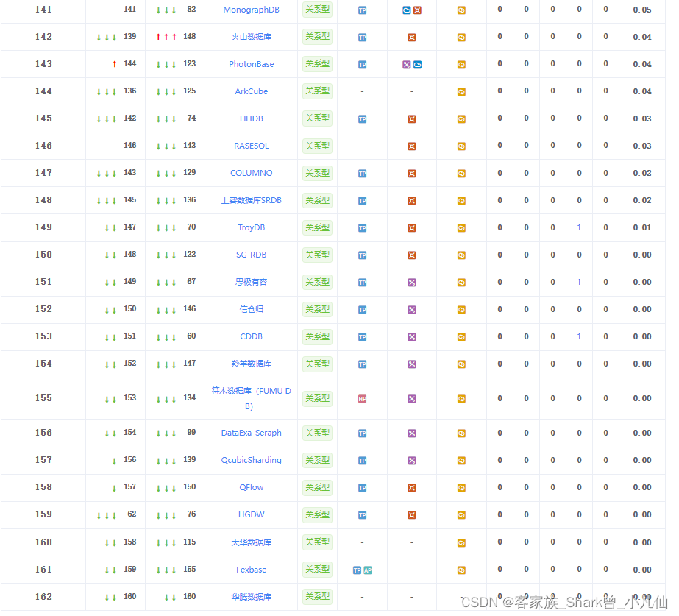This screenshot has height=616, width=679.
Task: Open the HGDW link
Action: point(251,515)
